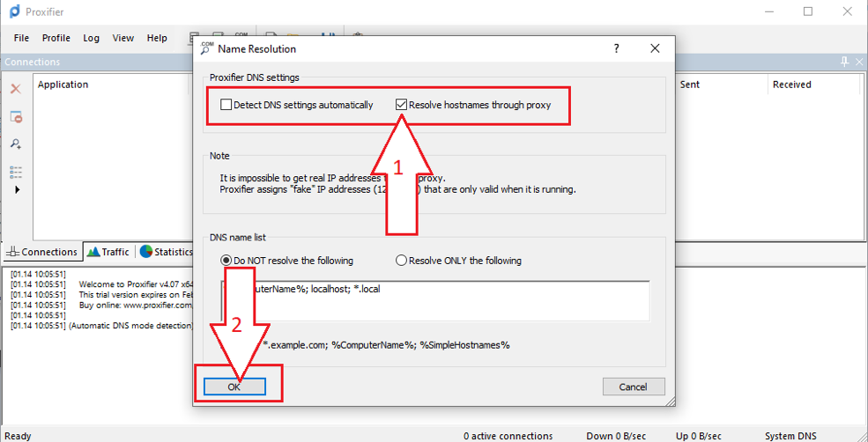
Task: Expand the sidebar black arrow overflow
Action: coord(17,190)
